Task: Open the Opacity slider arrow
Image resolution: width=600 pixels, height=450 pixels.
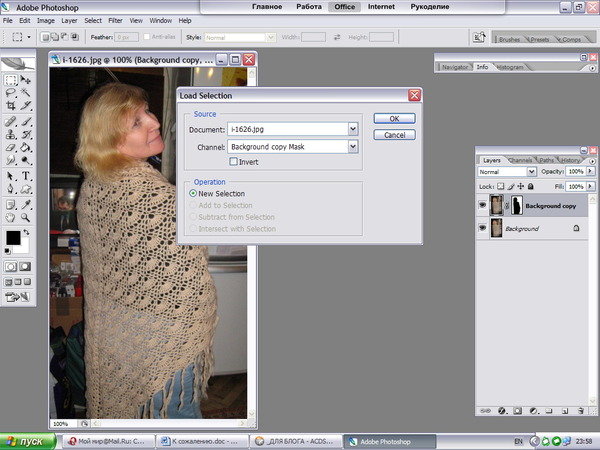Action: [590, 171]
